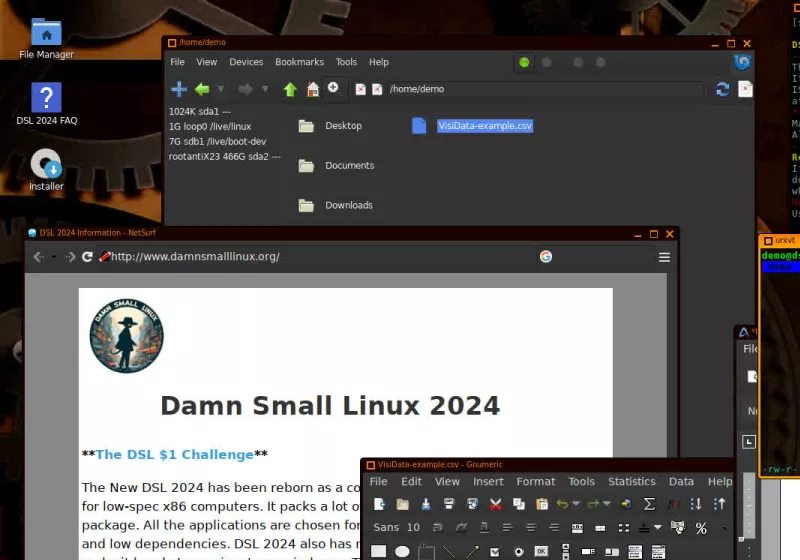Click the Percent format icon in Gnumeric
The image size is (800, 560).
point(701,528)
